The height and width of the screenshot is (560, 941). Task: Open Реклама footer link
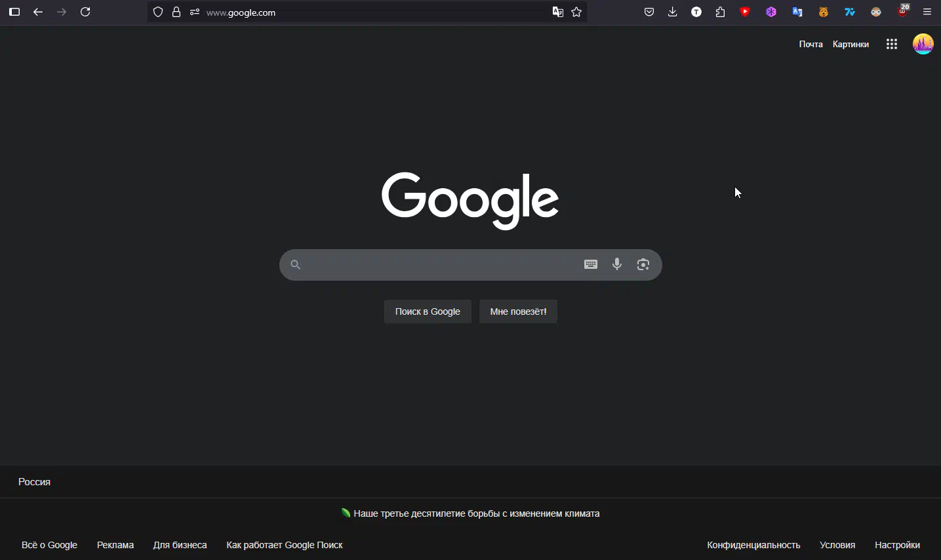(115, 545)
